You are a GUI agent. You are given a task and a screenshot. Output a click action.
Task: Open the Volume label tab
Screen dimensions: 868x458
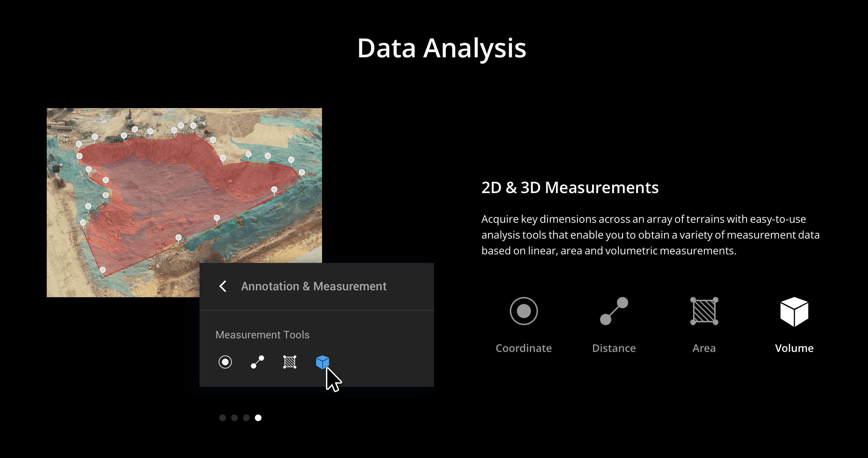pyautogui.click(x=794, y=348)
